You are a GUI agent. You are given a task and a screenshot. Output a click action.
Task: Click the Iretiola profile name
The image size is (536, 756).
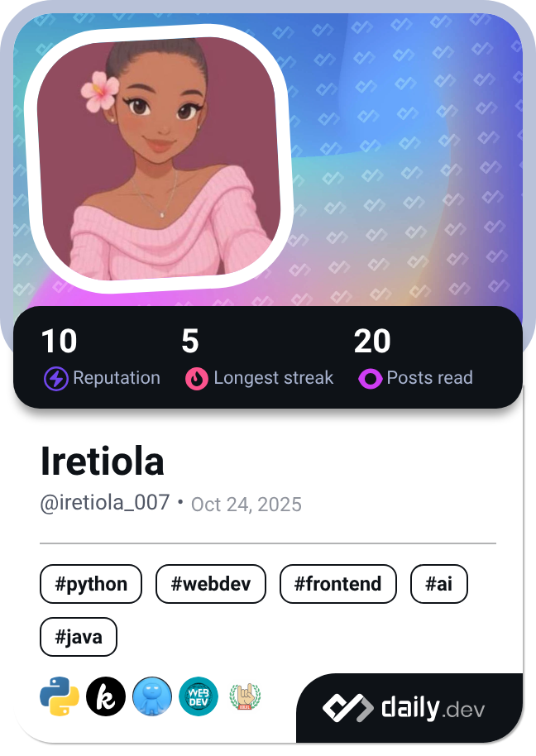pos(103,462)
